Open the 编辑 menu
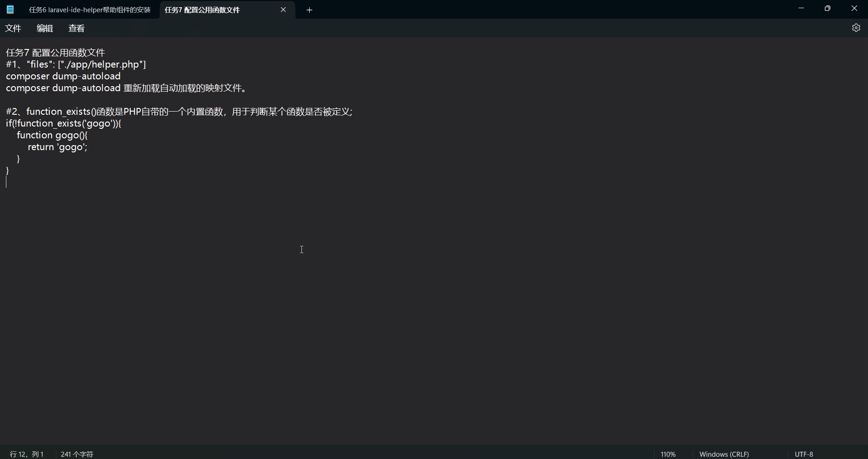 (x=44, y=28)
